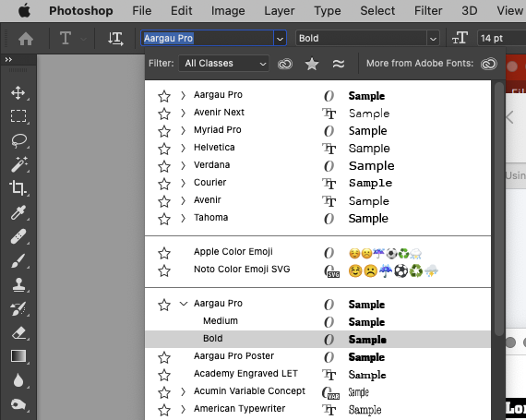Open the Image menu
This screenshot has height=420, width=526.
228,11
